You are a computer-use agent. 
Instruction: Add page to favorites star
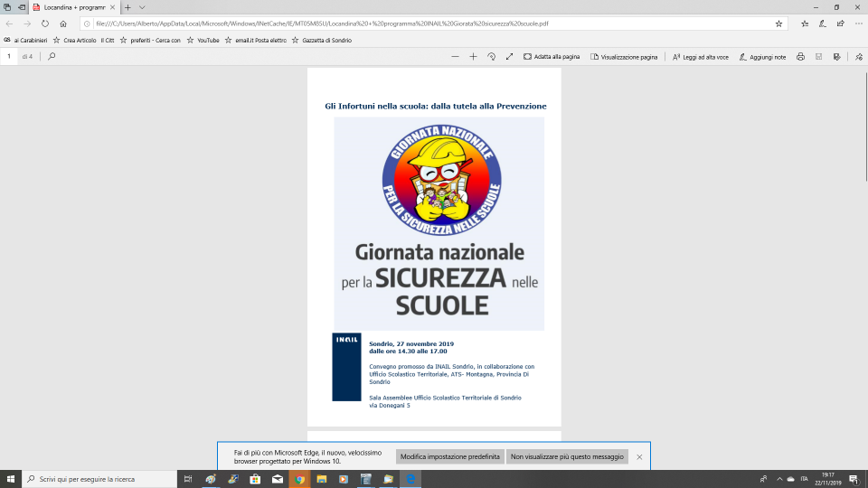click(778, 23)
